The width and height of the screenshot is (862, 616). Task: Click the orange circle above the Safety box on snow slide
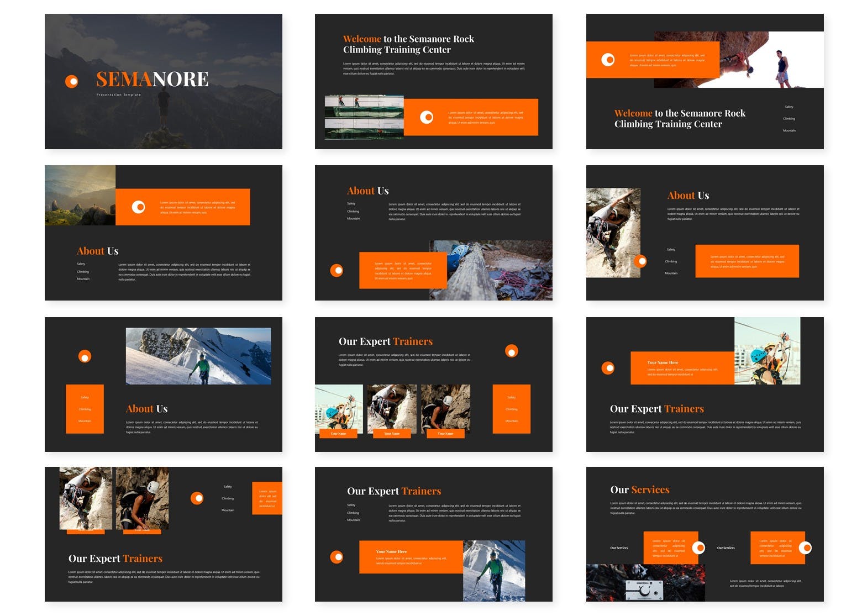(85, 356)
